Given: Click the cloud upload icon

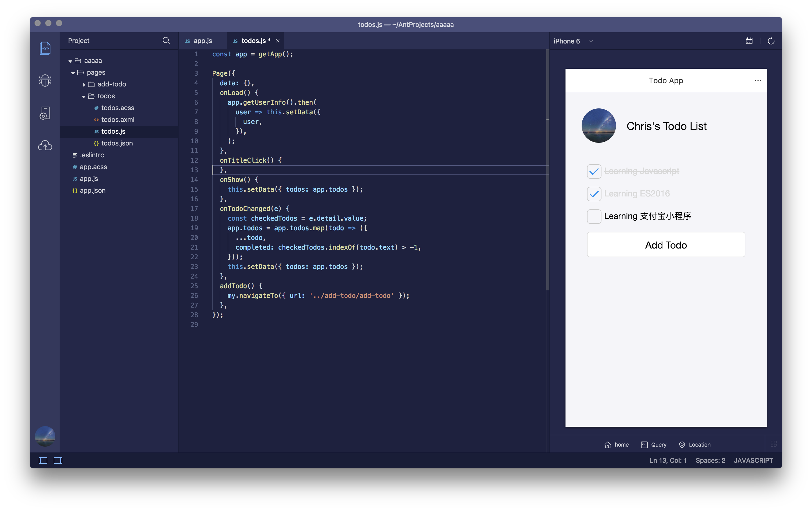Looking at the screenshot, I should 45,146.
